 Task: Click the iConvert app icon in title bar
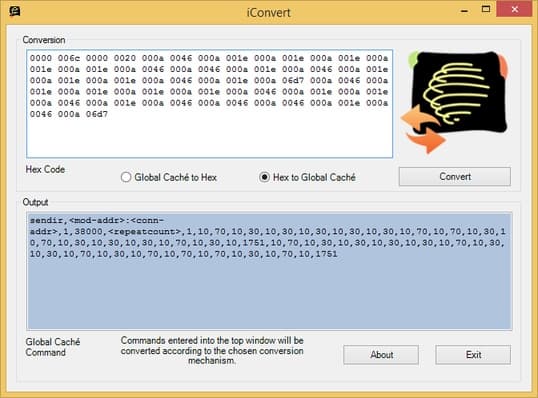tap(14, 11)
